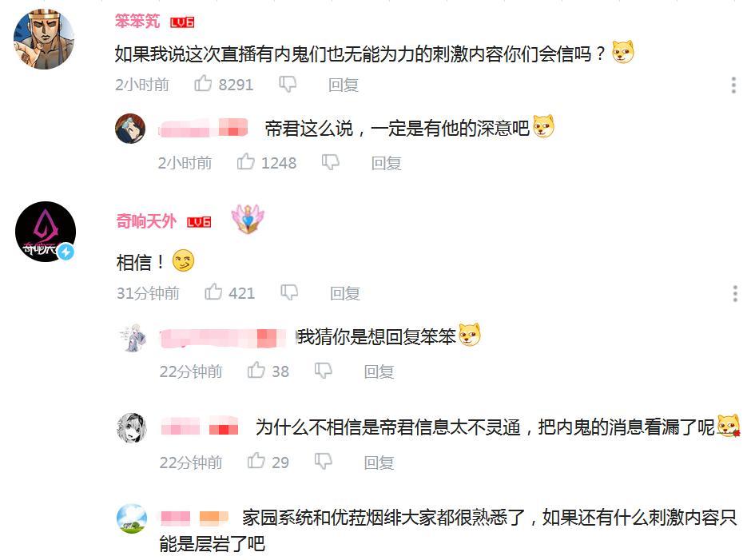This screenshot has width=755, height=560.
Task: Open more options menu for 奇响天外's comment
Action: tap(735, 293)
